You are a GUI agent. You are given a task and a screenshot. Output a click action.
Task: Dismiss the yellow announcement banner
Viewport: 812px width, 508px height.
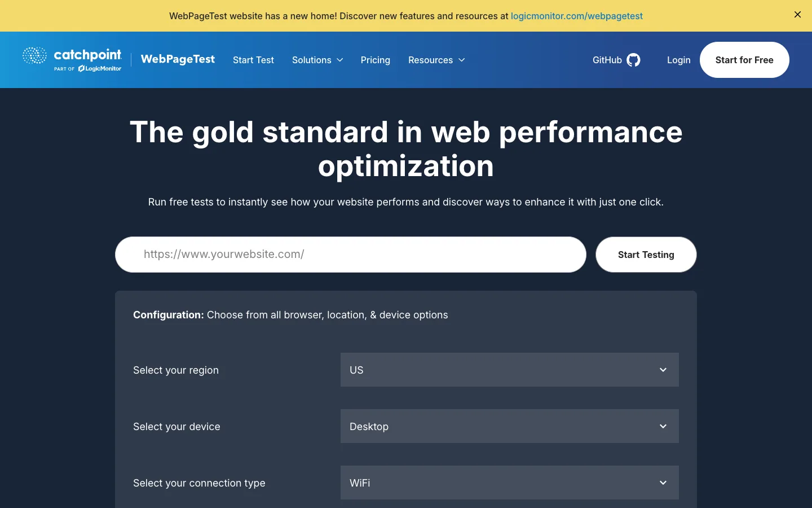[x=797, y=15]
